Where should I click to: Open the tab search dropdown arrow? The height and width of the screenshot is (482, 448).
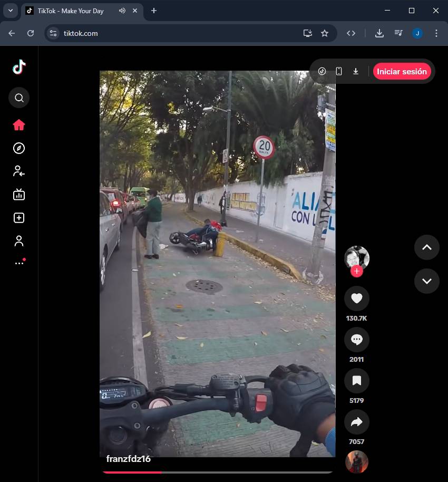coord(10,11)
